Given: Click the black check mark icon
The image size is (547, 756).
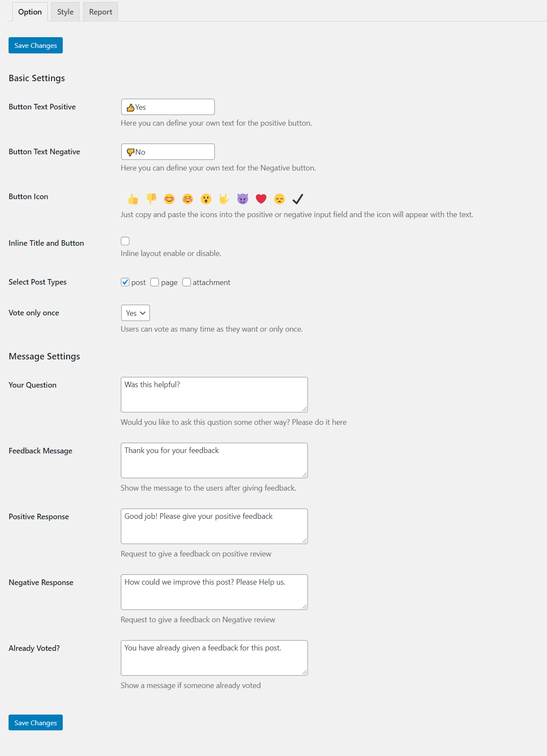Looking at the screenshot, I should pyautogui.click(x=298, y=199).
